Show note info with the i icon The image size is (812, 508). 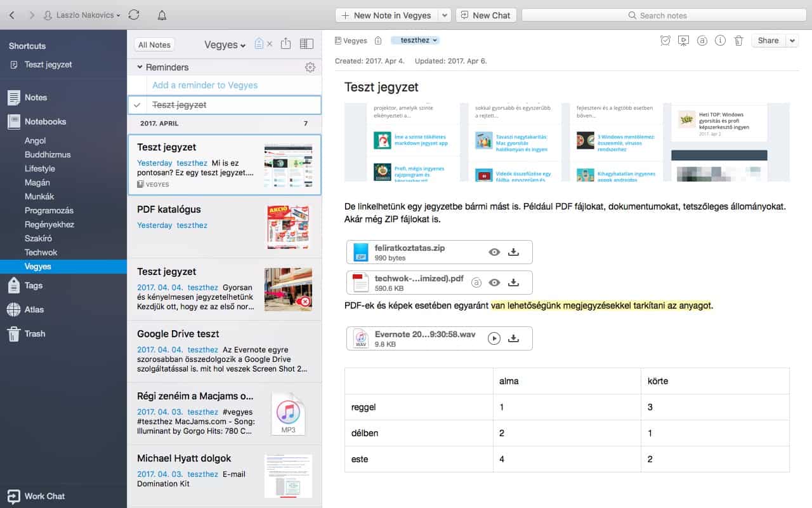[720, 41]
